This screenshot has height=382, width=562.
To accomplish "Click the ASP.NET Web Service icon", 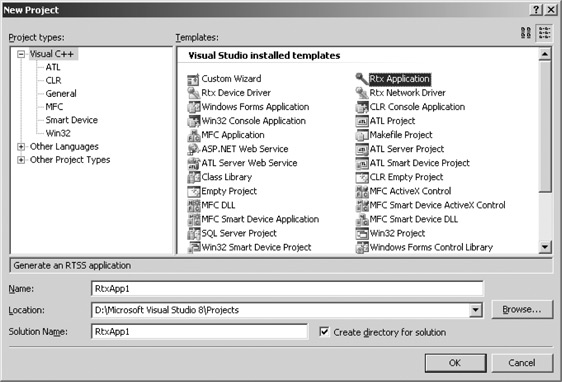I will point(193,149).
